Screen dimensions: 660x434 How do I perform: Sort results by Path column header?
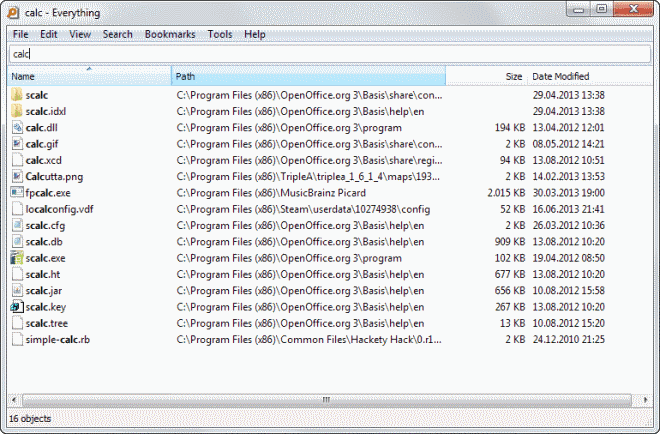click(308, 76)
